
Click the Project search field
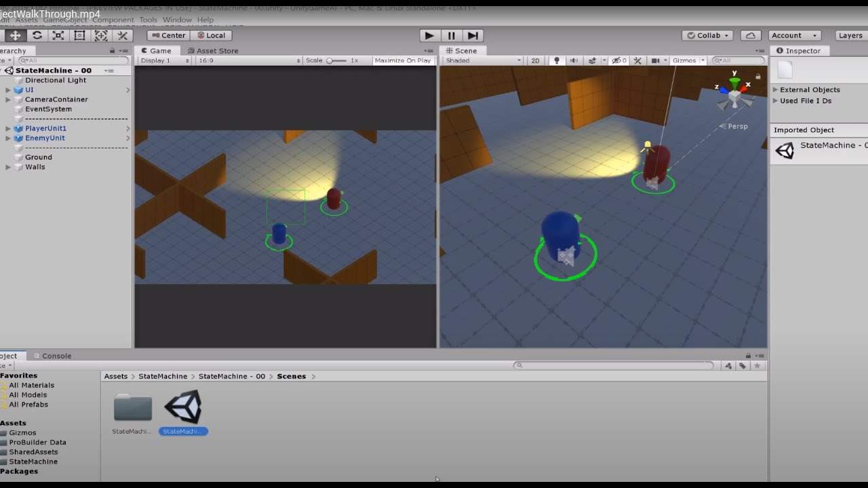(614, 365)
